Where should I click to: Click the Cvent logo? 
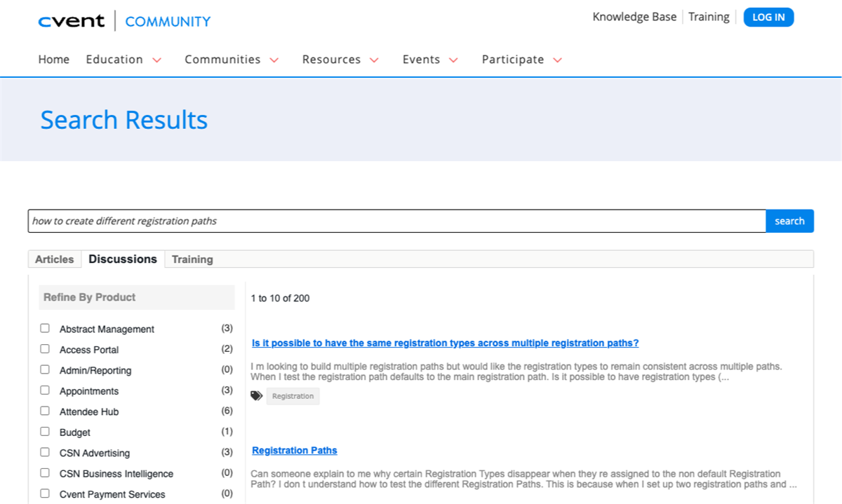71,20
